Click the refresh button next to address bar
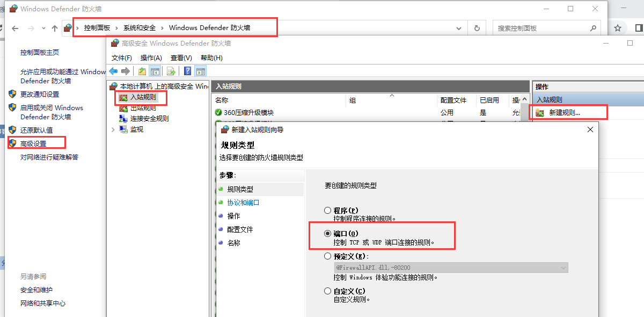This screenshot has width=644, height=317. click(x=477, y=28)
